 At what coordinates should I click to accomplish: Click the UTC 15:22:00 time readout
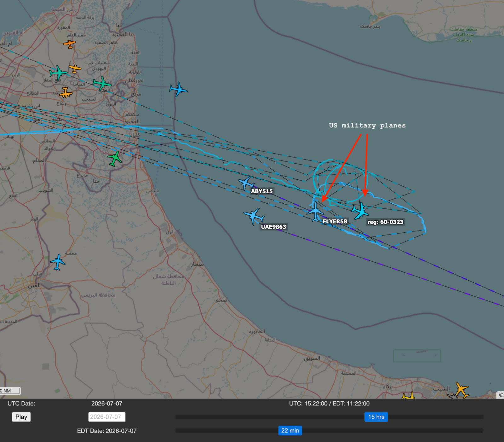(329, 404)
